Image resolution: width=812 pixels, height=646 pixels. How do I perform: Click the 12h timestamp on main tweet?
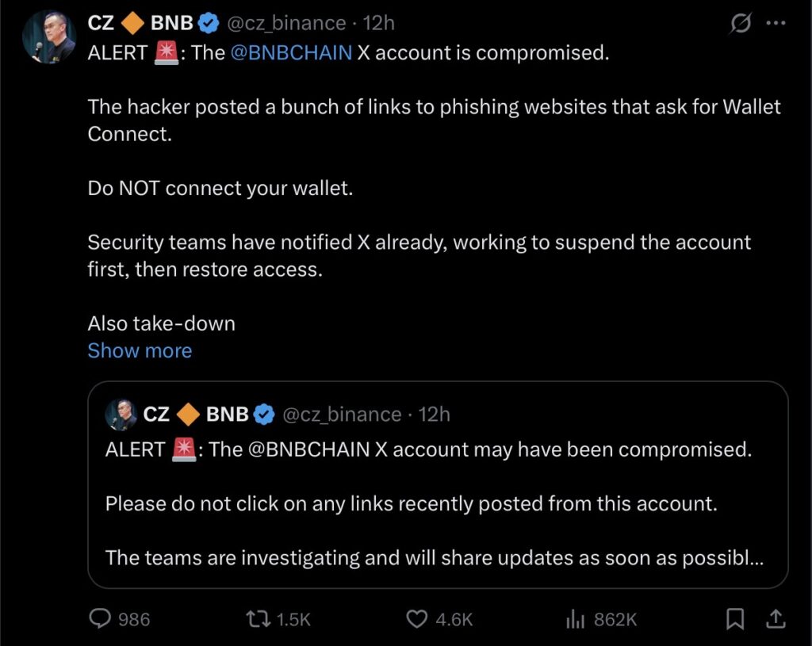pyautogui.click(x=378, y=24)
